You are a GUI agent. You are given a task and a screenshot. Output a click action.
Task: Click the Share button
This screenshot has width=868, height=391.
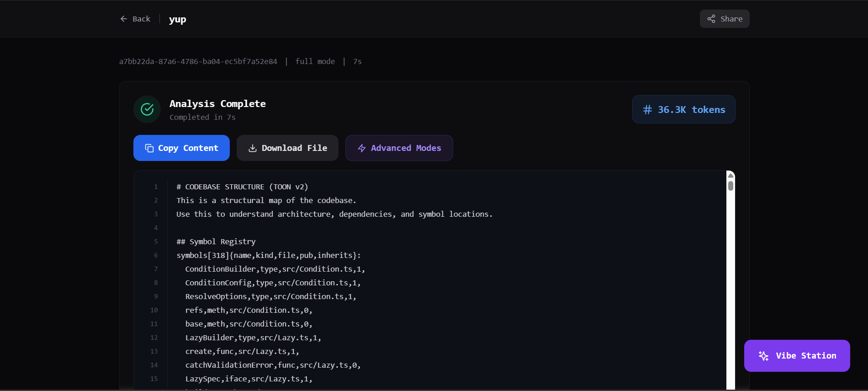tap(725, 19)
